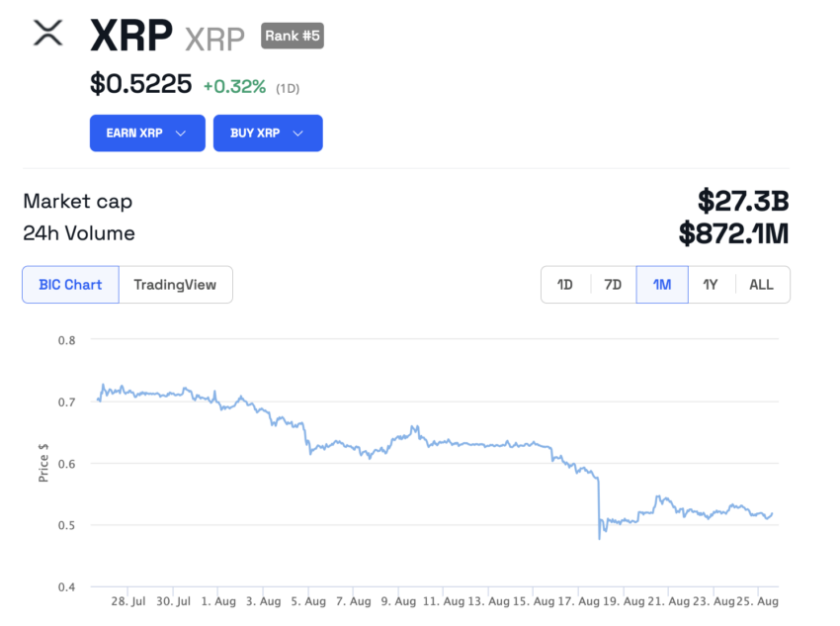Select the 1D time range
The height and width of the screenshot is (626, 840).
pyautogui.click(x=565, y=284)
